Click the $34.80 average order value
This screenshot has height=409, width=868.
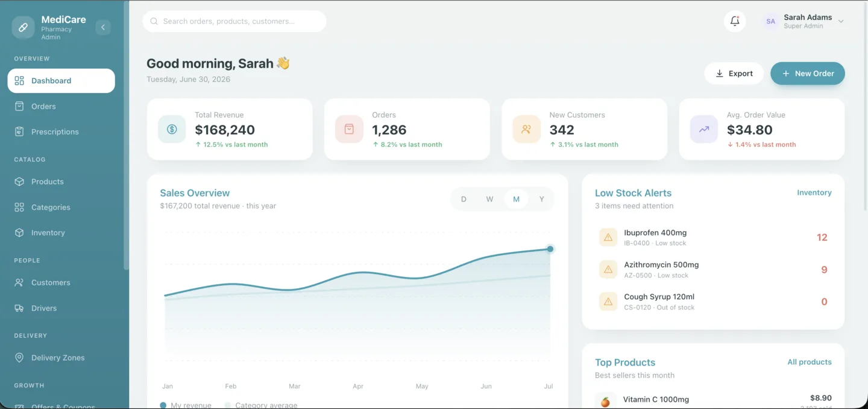[750, 130]
